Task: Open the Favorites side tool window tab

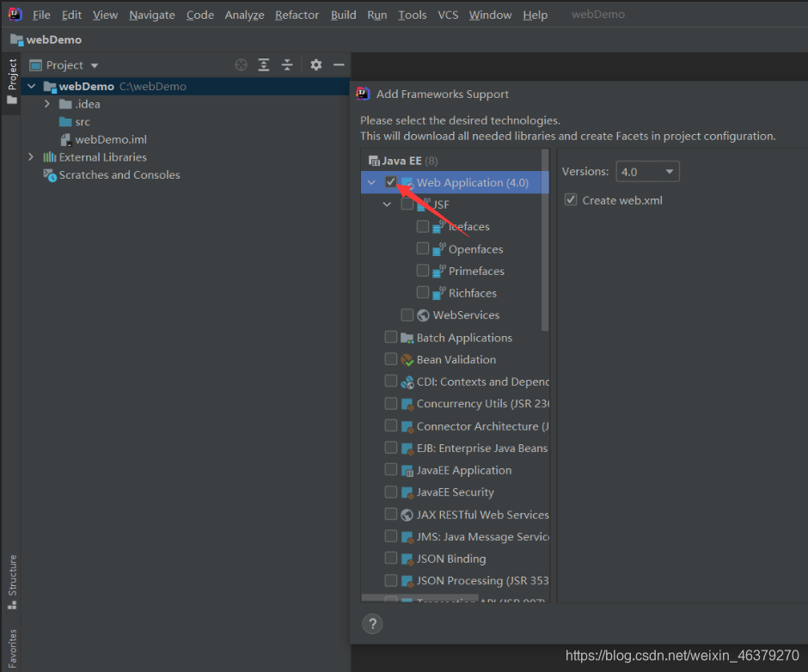Action: (12, 648)
